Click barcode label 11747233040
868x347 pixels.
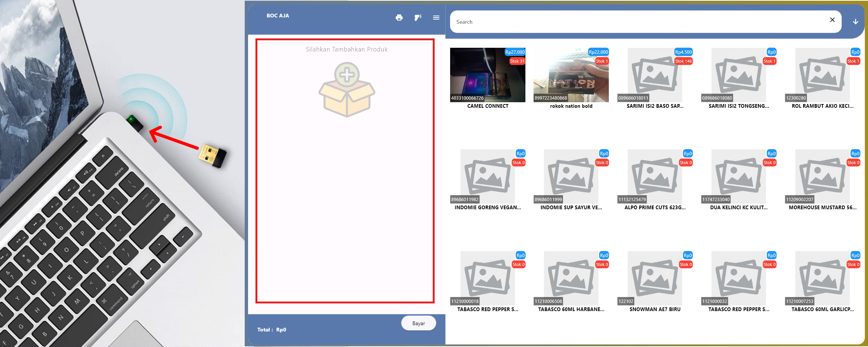(716, 200)
